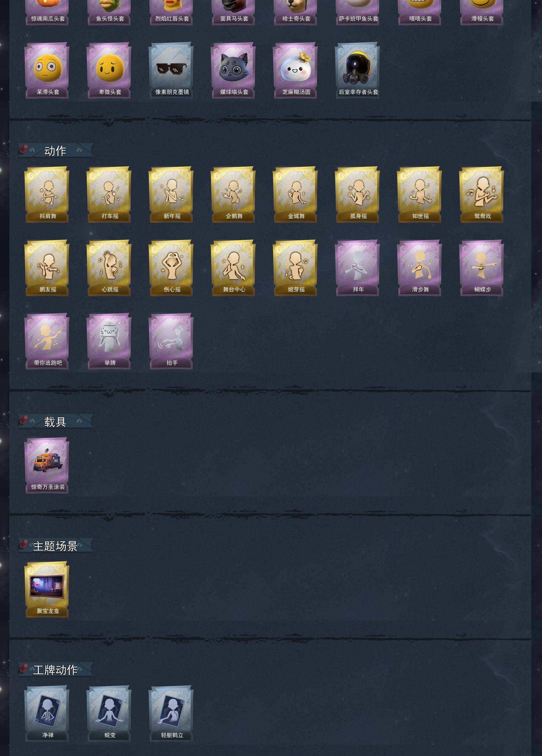Open the 惊奇万圣涂装 vehicle skin
The height and width of the screenshot is (756, 542).
coord(47,466)
